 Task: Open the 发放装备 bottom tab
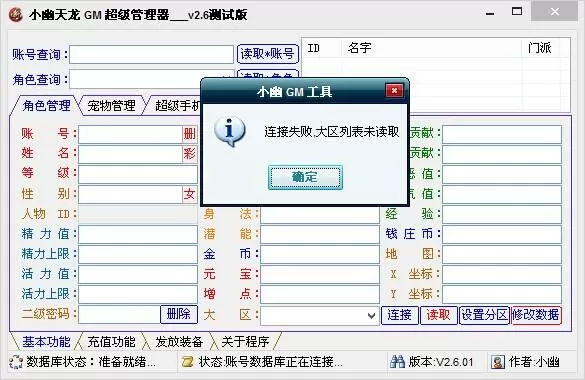click(179, 342)
